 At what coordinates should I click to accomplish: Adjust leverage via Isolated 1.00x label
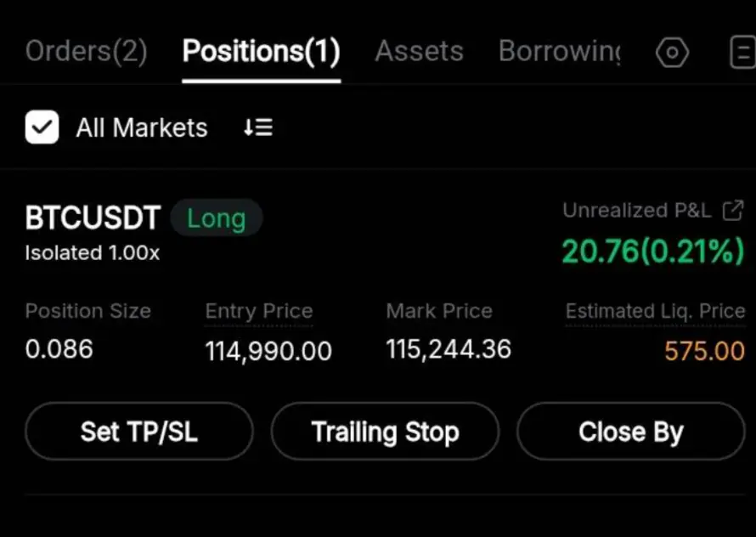coord(92,253)
